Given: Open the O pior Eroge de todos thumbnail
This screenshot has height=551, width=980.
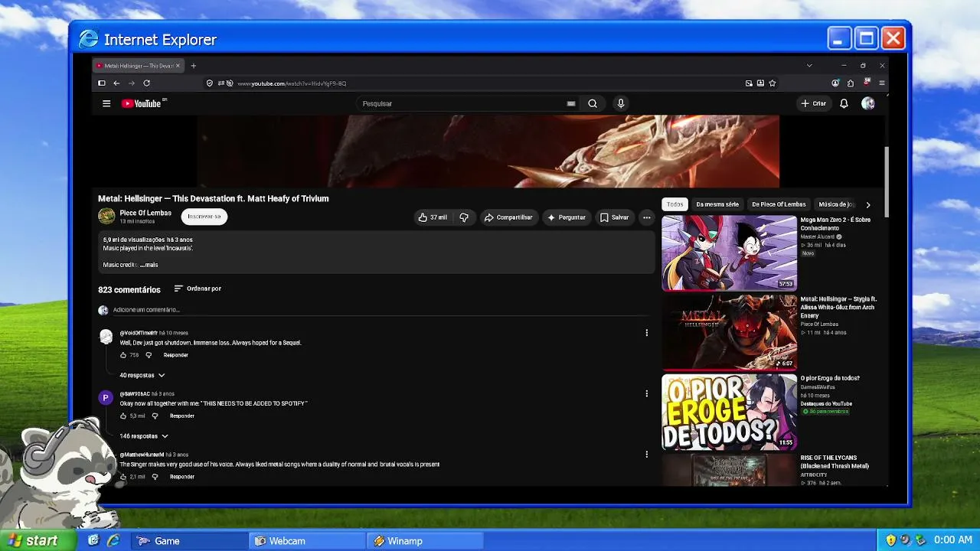Looking at the screenshot, I should point(729,412).
